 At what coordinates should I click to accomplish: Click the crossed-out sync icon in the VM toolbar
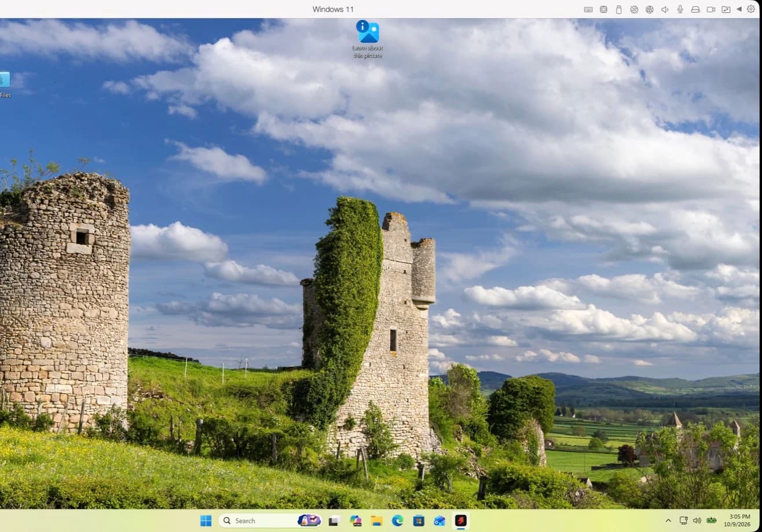[x=634, y=9]
